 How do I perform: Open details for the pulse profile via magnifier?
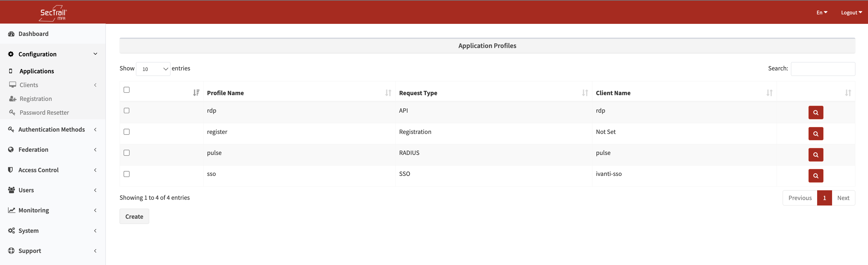[x=815, y=155]
